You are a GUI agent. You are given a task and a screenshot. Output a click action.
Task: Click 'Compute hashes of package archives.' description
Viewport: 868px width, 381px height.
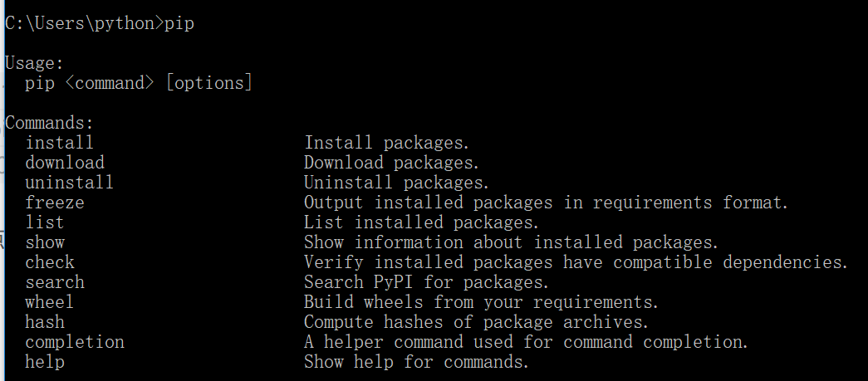click(476, 322)
